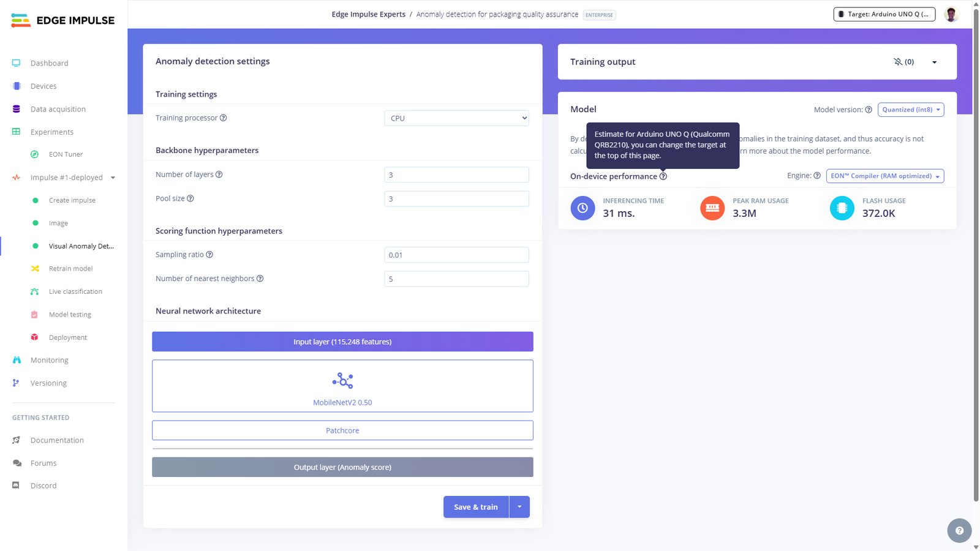
Task: Click Number of layers help icon
Action: coord(219,174)
